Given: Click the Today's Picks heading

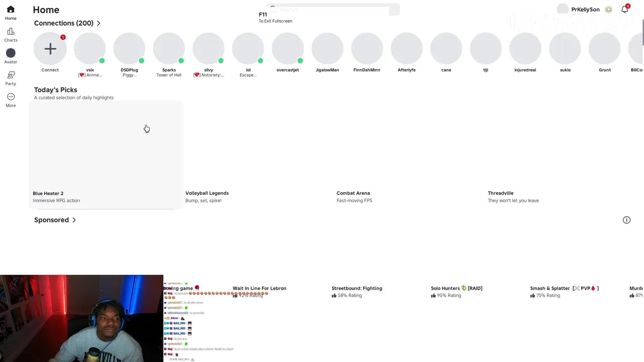Looking at the screenshot, I should (55, 89).
